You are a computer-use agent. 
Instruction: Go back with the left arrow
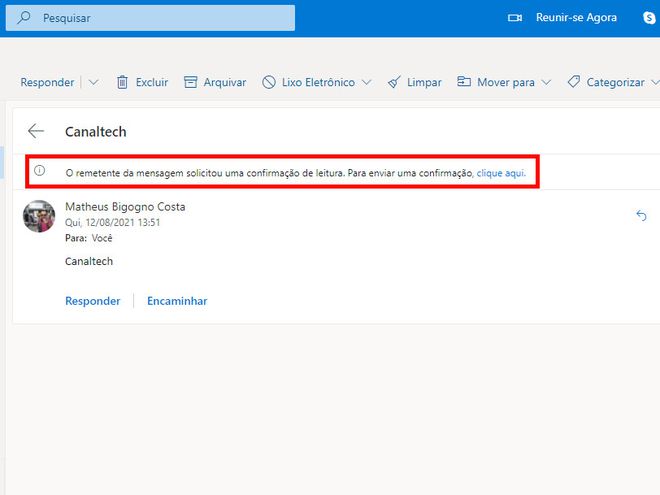tap(36, 131)
